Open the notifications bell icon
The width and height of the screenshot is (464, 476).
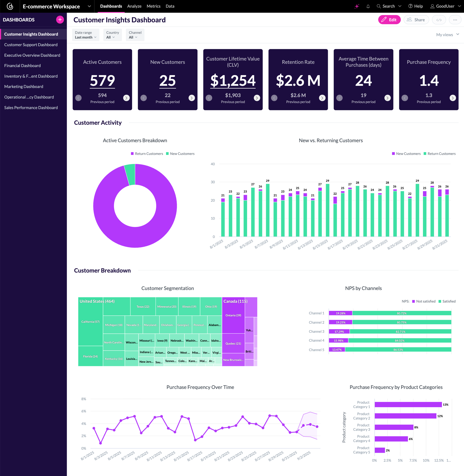(368, 6)
